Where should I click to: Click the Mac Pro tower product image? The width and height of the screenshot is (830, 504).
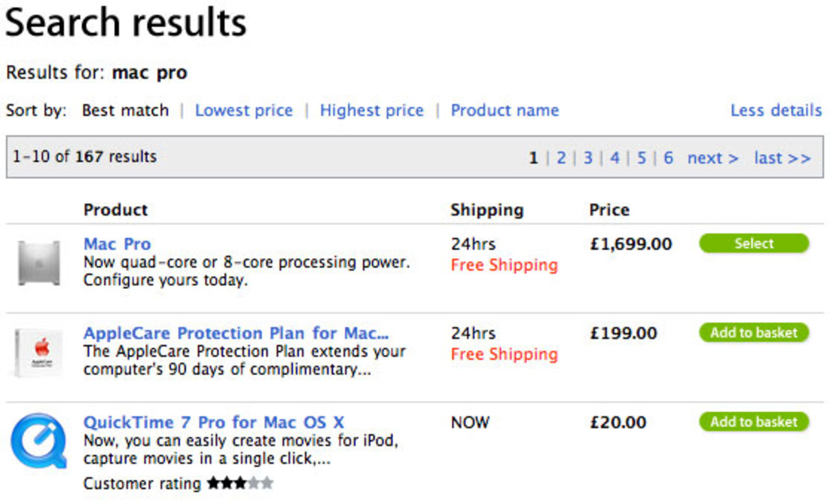pos(39,263)
